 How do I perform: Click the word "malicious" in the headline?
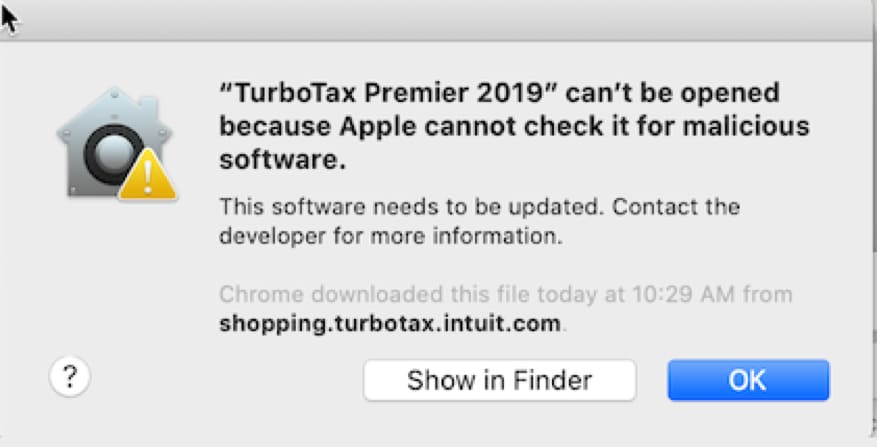coord(746,126)
